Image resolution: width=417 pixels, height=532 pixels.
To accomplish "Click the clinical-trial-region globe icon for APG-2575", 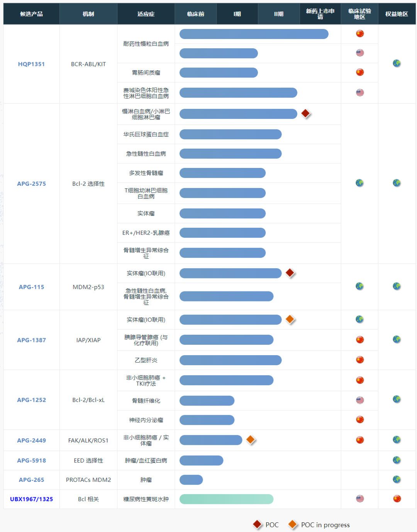I will coord(359,183).
